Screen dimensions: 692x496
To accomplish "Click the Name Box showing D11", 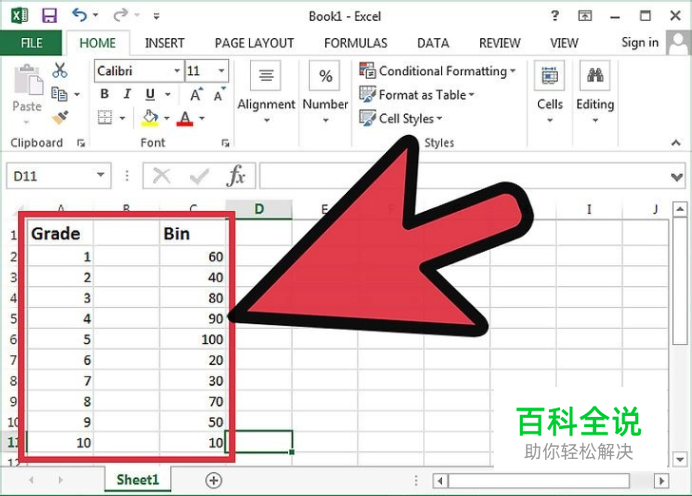I will pos(58,176).
